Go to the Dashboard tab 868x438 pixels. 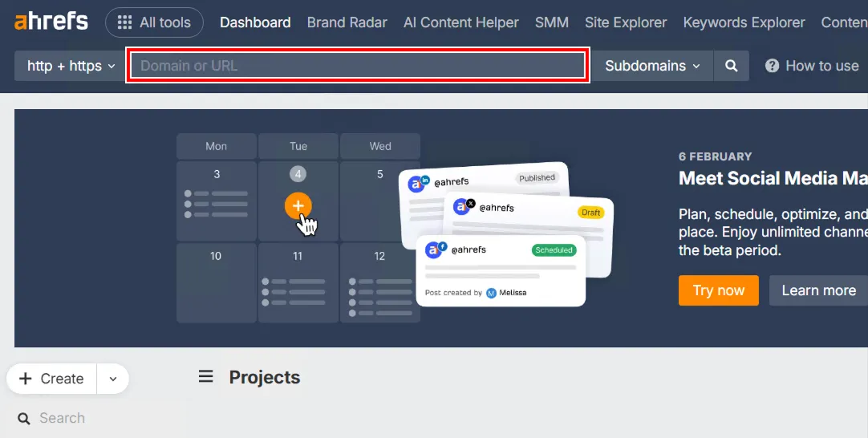[x=255, y=22]
